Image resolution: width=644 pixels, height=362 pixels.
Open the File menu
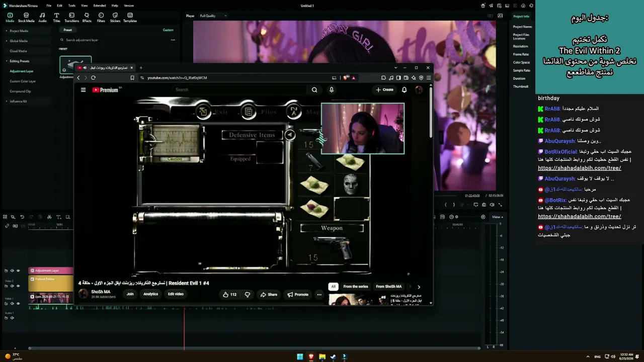49,6
